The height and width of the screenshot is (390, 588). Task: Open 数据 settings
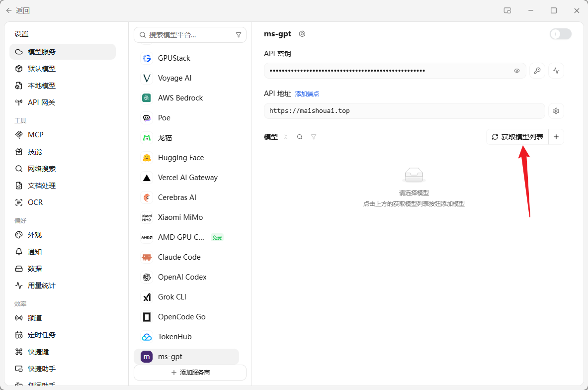(63, 269)
